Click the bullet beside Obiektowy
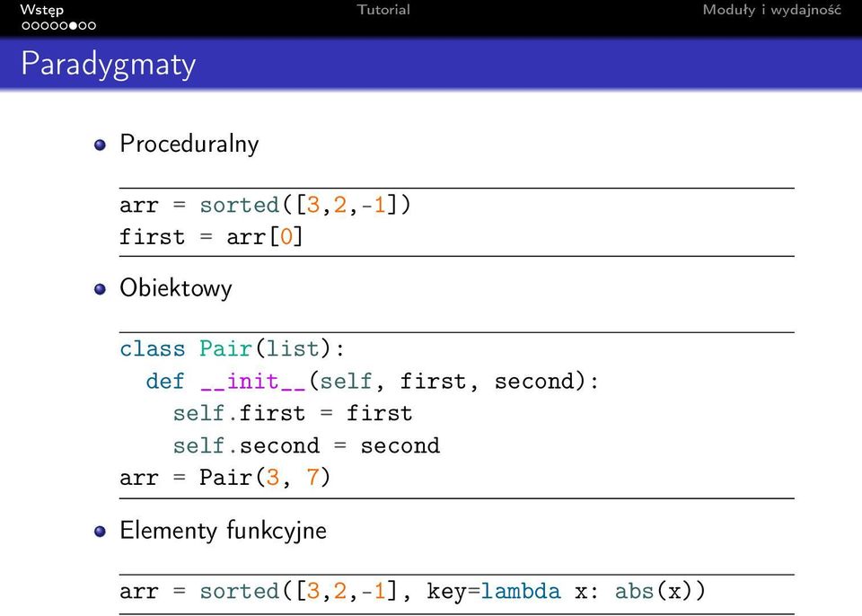 tap(100, 289)
